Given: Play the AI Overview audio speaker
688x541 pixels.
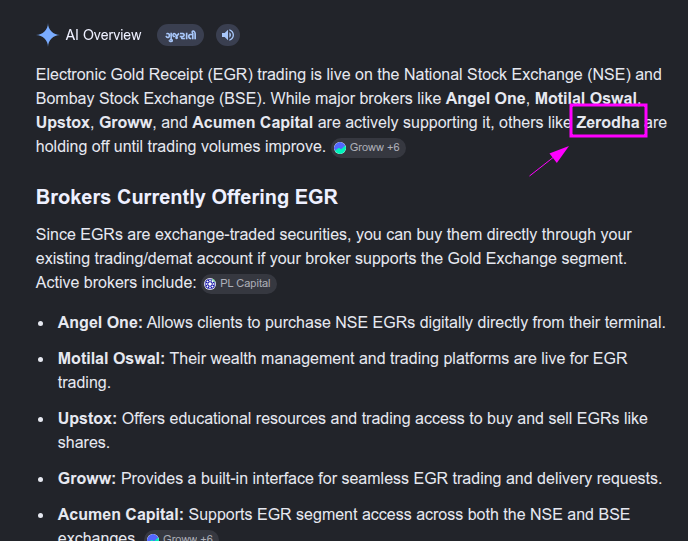Looking at the screenshot, I should pos(228,35).
